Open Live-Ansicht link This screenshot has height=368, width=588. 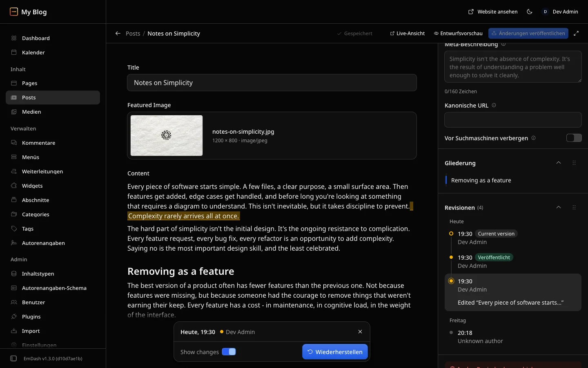pos(408,34)
